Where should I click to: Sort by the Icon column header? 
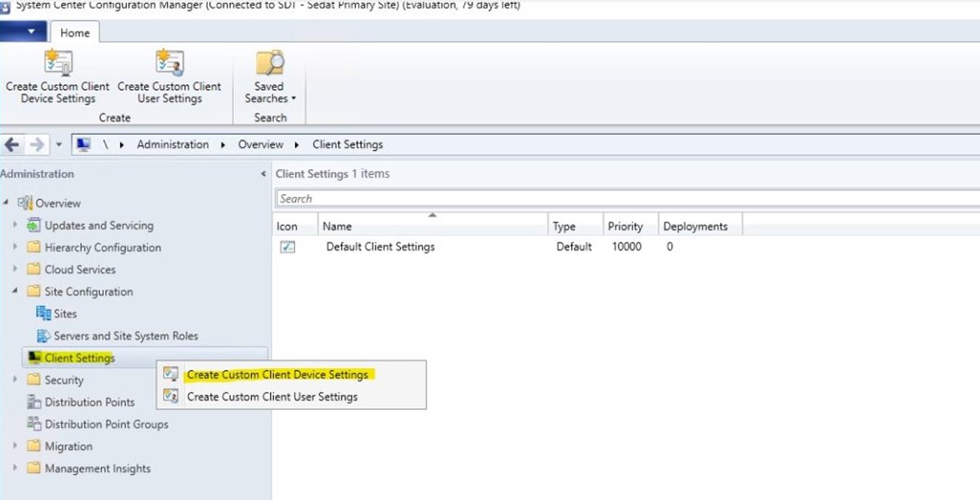(295, 226)
